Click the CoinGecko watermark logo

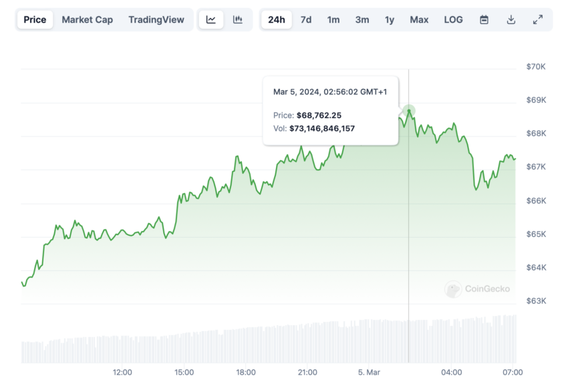(477, 289)
